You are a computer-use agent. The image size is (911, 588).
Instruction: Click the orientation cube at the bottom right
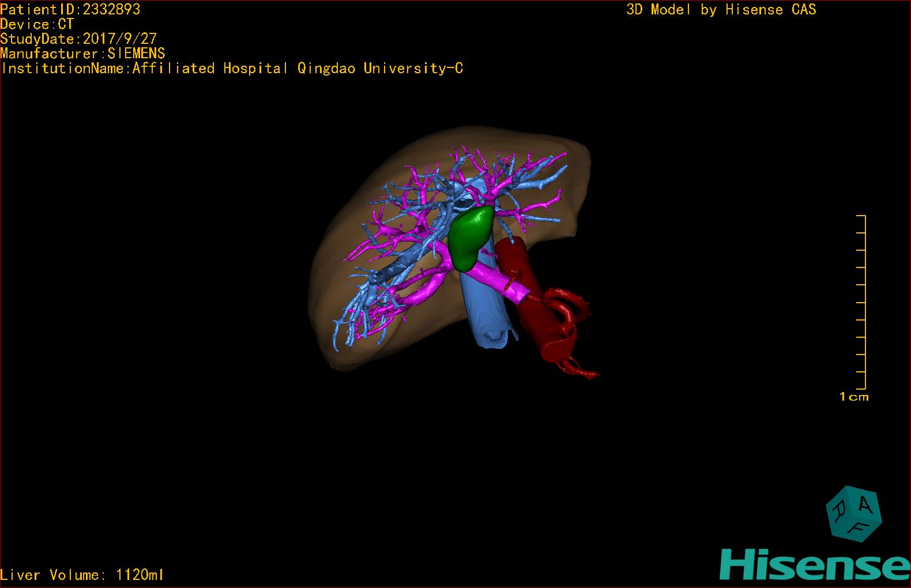(x=853, y=514)
